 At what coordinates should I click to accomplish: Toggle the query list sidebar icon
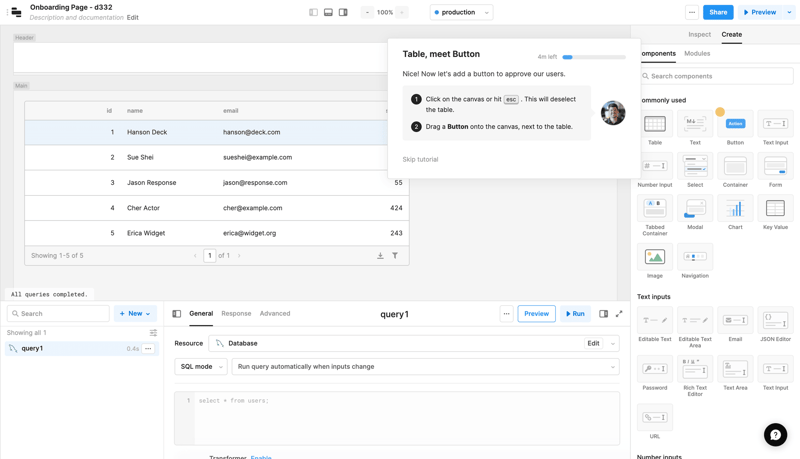pos(177,314)
